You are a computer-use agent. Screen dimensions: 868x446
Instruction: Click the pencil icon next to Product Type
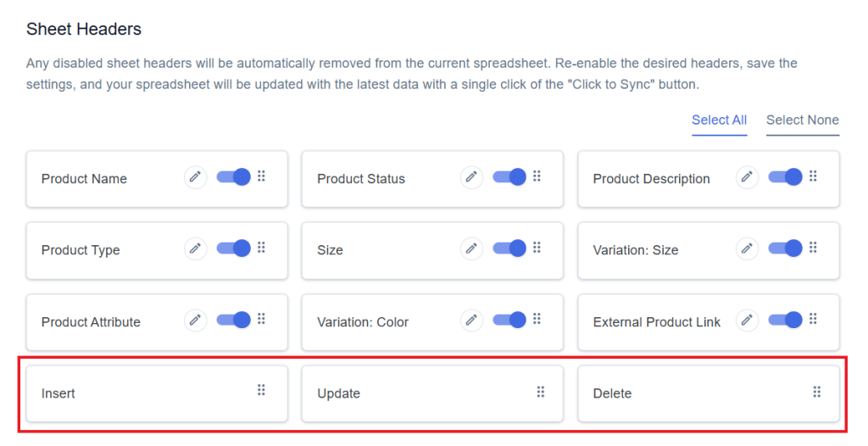pyautogui.click(x=196, y=248)
